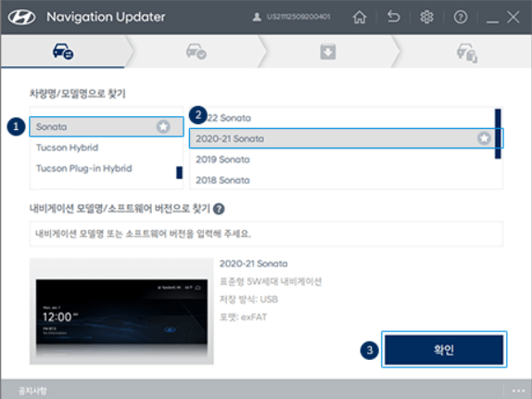Open help via question mark circle in the title bar

tap(461, 17)
